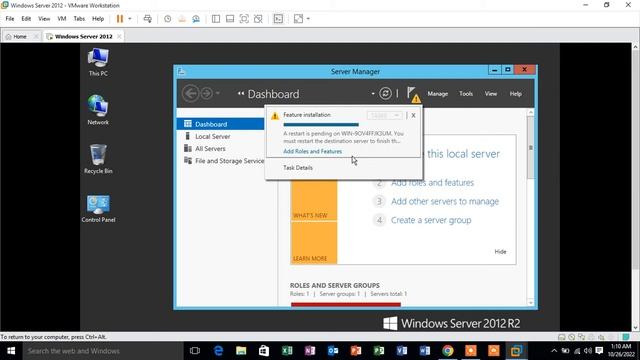The image size is (640, 360).
Task: Click the Server Manager forward arrow button
Action: pyautogui.click(x=207, y=93)
